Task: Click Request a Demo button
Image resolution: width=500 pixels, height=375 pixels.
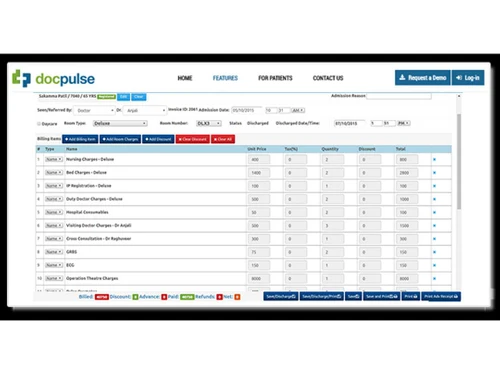Action: [423, 78]
